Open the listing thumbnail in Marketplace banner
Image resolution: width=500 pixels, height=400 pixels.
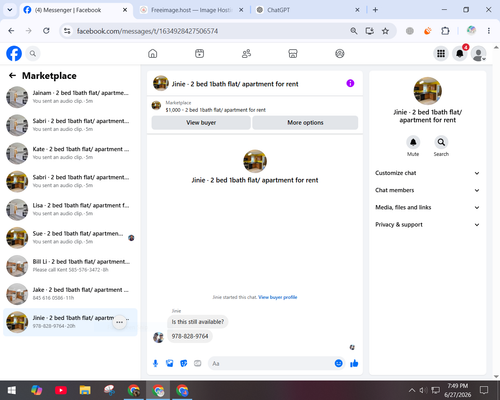[x=156, y=106]
